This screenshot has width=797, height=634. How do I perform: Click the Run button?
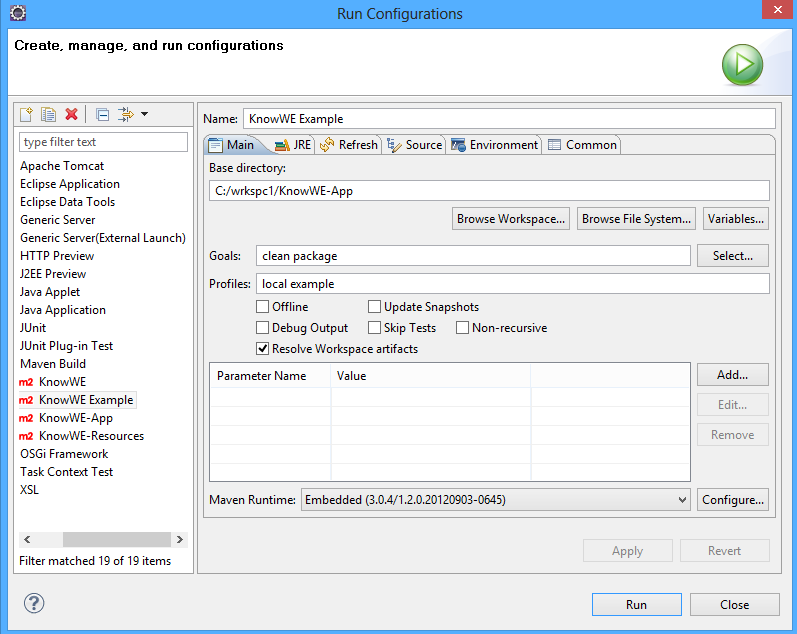pyautogui.click(x=636, y=605)
